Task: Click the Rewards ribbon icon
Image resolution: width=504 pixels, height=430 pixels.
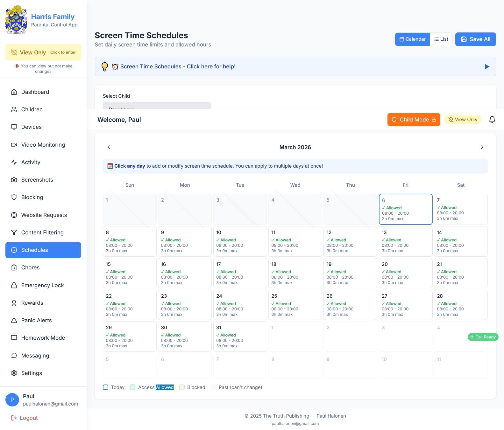Action: 14,303
